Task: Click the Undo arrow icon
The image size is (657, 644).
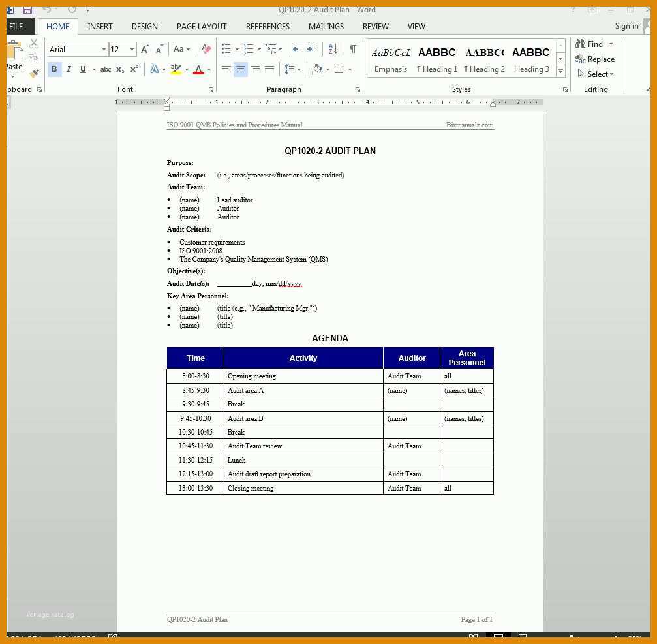Action: coord(46,9)
